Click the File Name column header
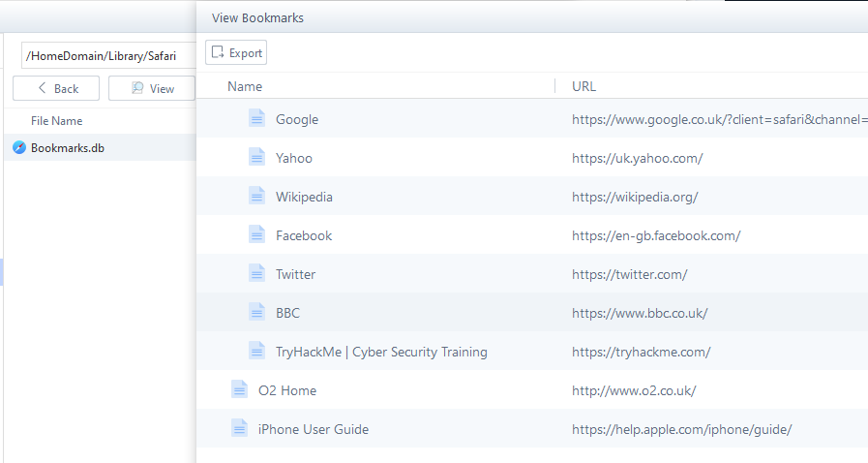868x463 pixels. (x=56, y=121)
